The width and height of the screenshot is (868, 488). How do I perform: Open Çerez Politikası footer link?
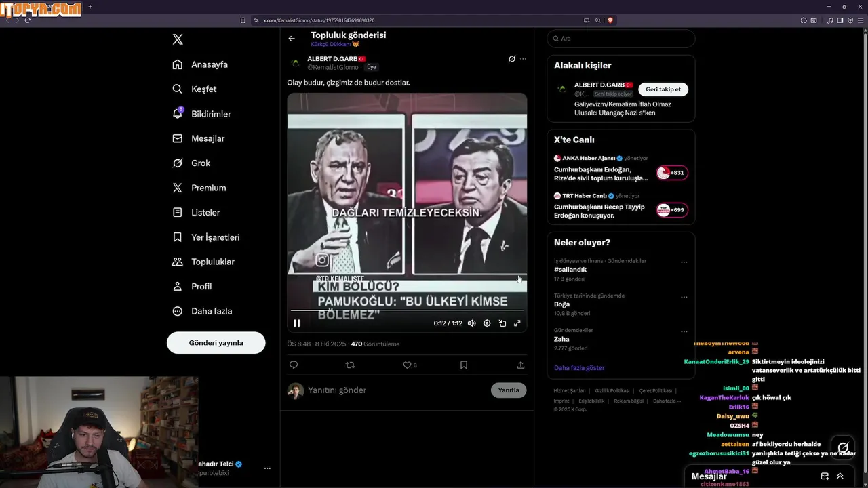pos(655,391)
